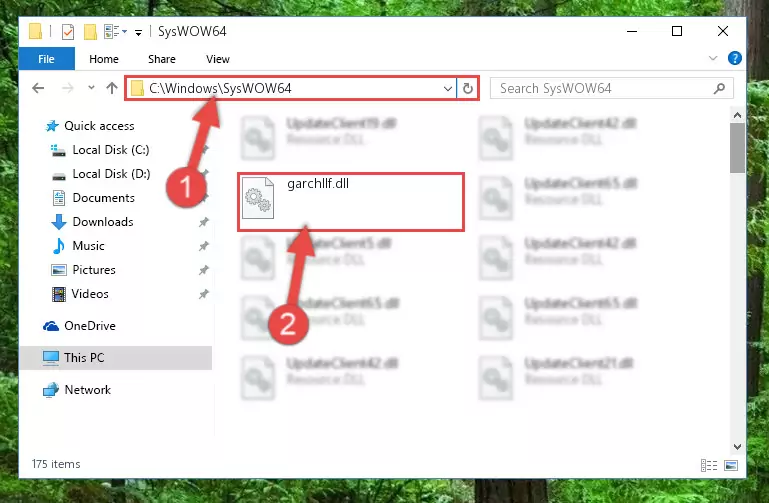The width and height of the screenshot is (769, 503).
Task: Open the Customize Quick Access Toolbar arrow
Action: pos(138,33)
